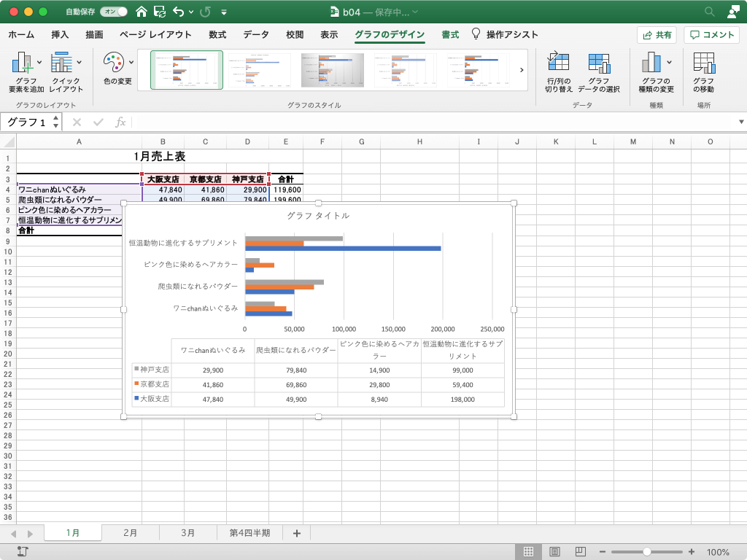Click the lightbulb Tell Me icon
This screenshot has width=747, height=560.
click(476, 34)
